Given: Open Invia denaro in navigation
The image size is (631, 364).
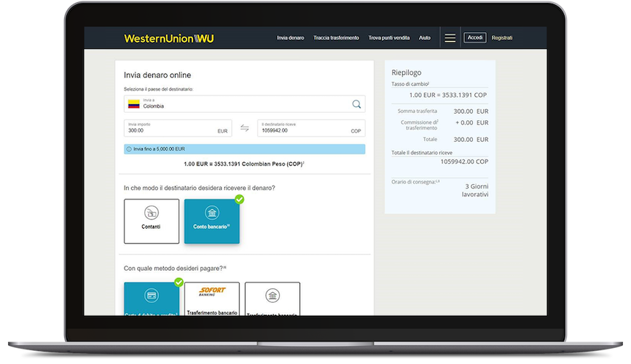Looking at the screenshot, I should click(291, 38).
